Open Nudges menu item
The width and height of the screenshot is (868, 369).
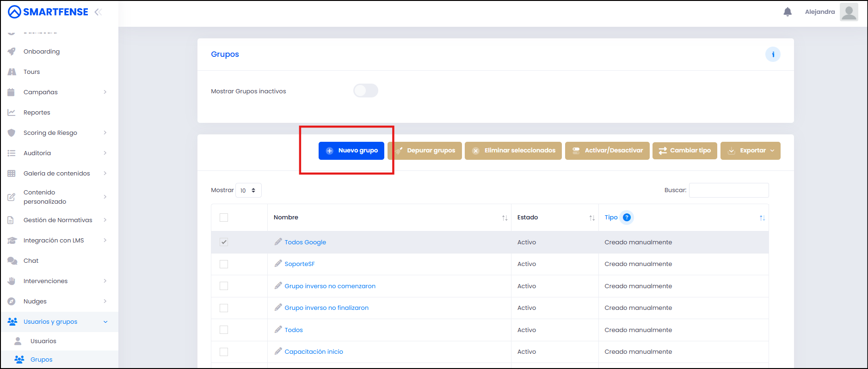tap(35, 301)
